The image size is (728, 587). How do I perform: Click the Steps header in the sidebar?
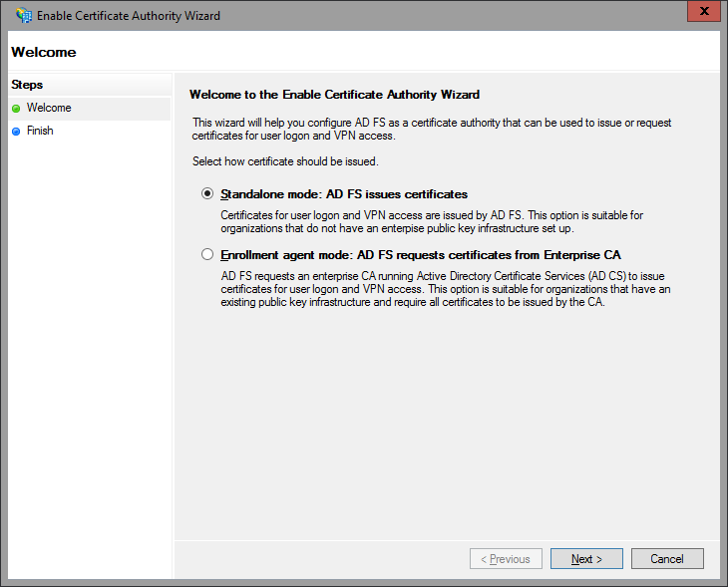click(27, 85)
